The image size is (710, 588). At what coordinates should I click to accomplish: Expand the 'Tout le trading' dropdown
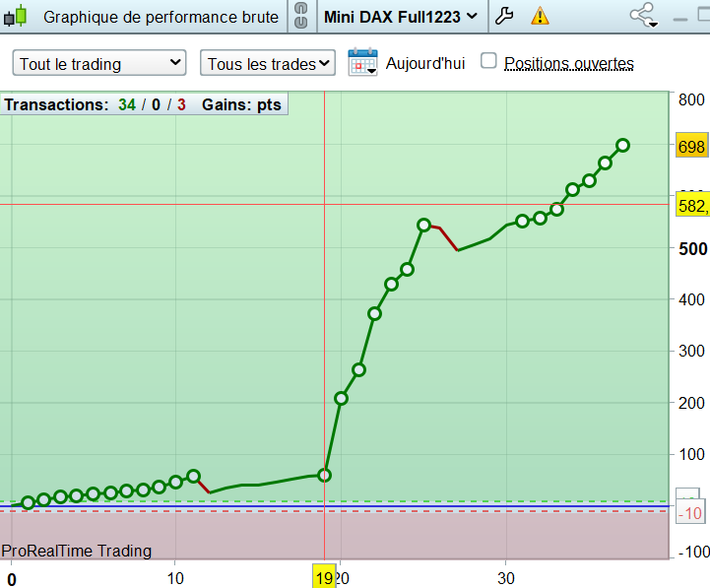click(x=99, y=63)
